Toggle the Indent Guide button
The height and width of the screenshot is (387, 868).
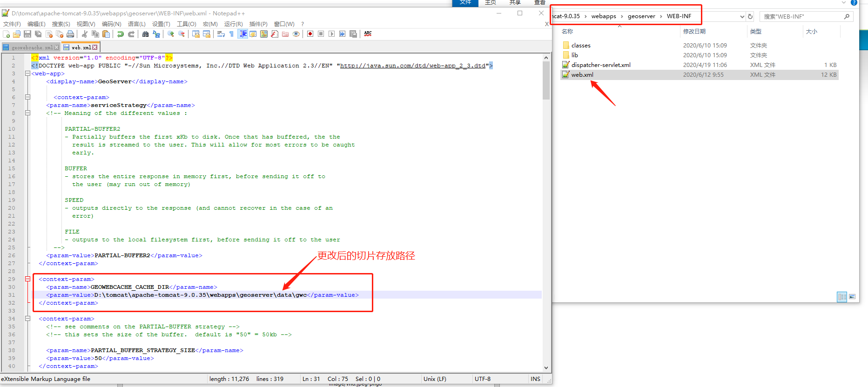(x=242, y=34)
